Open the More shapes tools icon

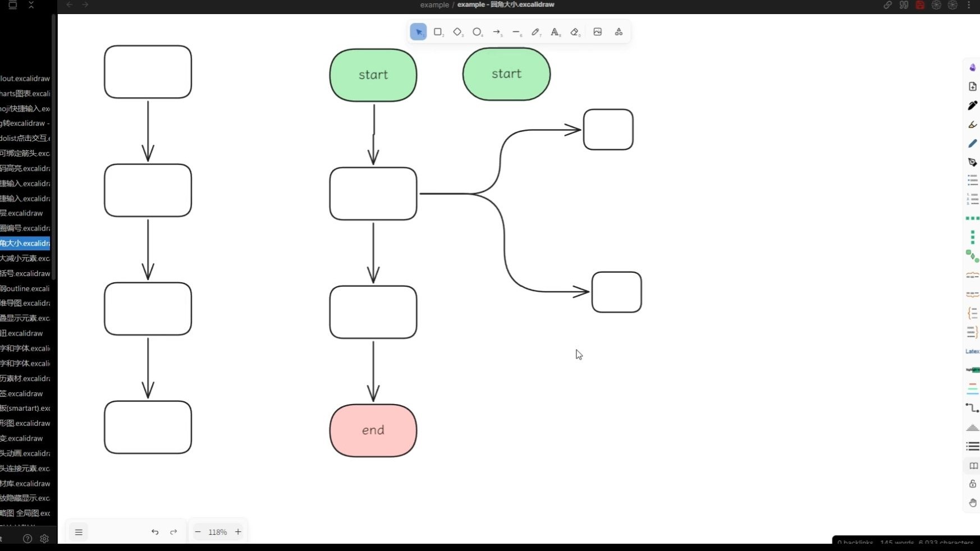point(619,32)
